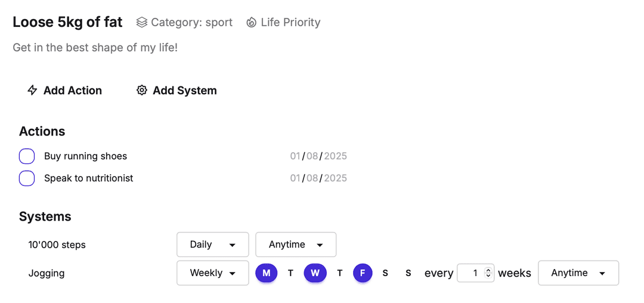Click the lightning bolt Add Action icon
The image size is (644, 303).
tap(32, 91)
